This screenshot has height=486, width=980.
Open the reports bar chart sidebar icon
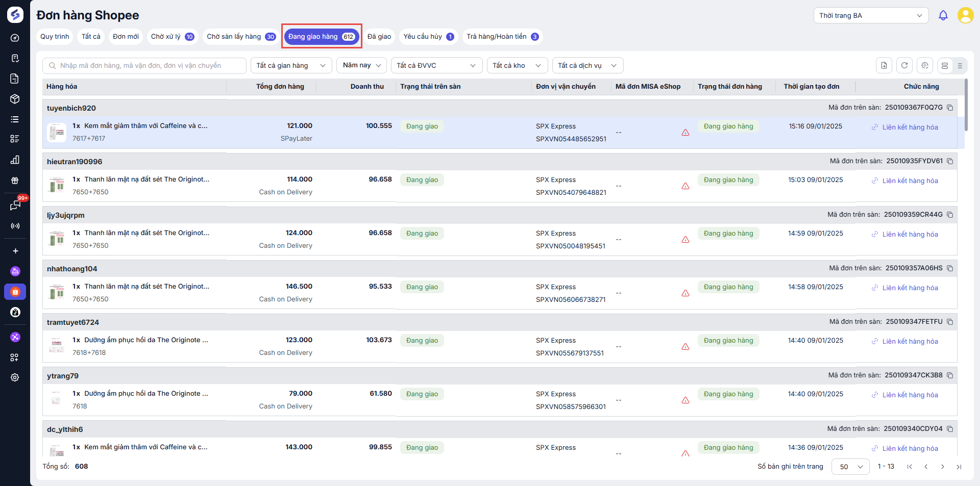click(x=15, y=160)
